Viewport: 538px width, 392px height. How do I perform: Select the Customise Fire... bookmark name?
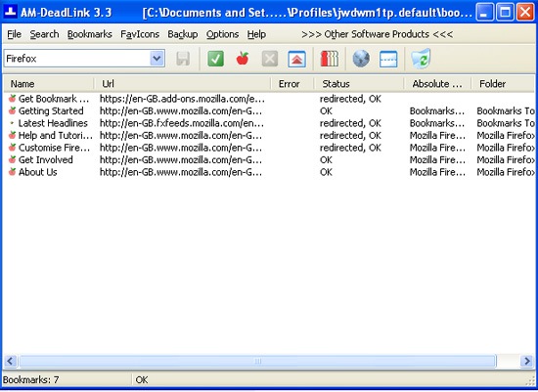54,148
